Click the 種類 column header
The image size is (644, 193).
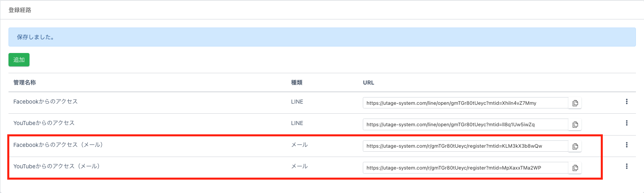(297, 83)
